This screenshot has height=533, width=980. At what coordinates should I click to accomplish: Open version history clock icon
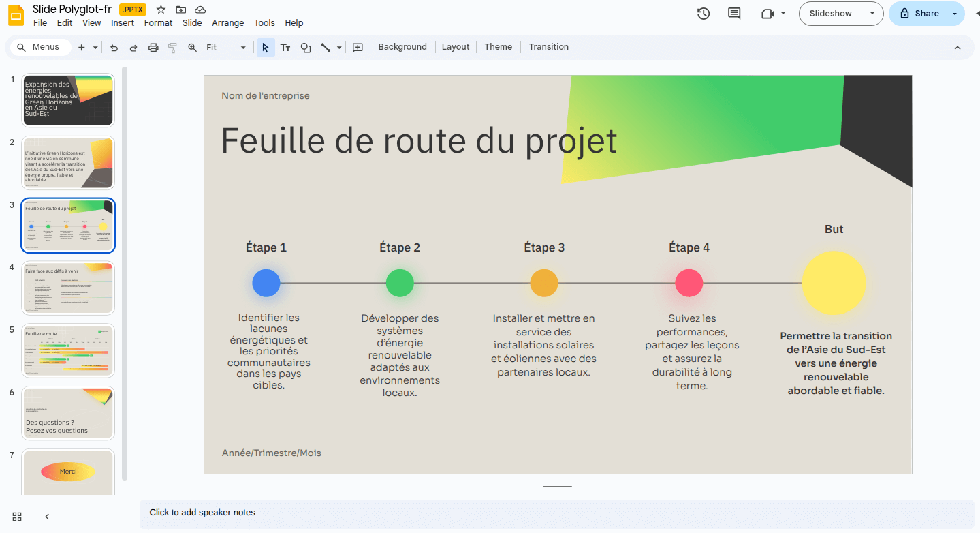coord(704,14)
